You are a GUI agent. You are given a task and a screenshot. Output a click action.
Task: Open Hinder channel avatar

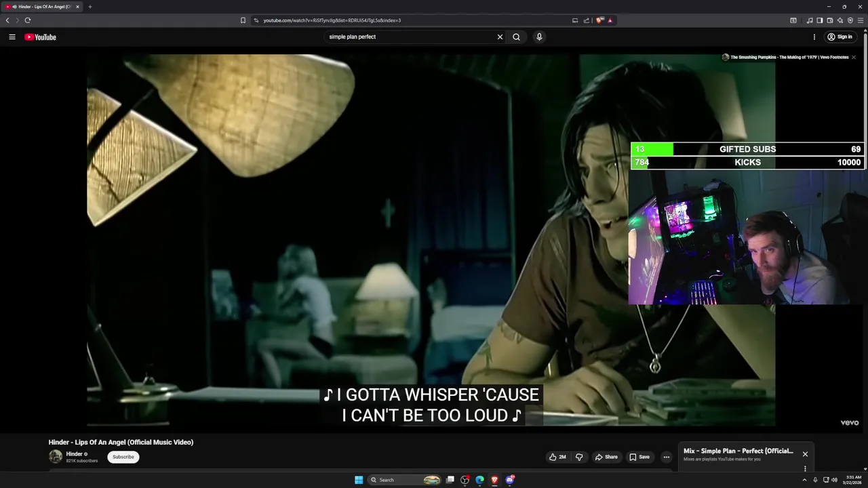[x=56, y=457]
